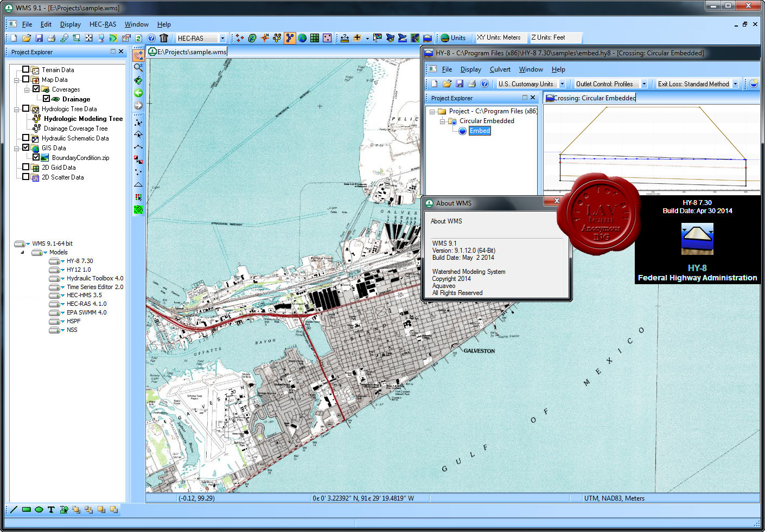Select the 2D Scatter module dotted icon
The image size is (765, 532).
tap(327, 38)
